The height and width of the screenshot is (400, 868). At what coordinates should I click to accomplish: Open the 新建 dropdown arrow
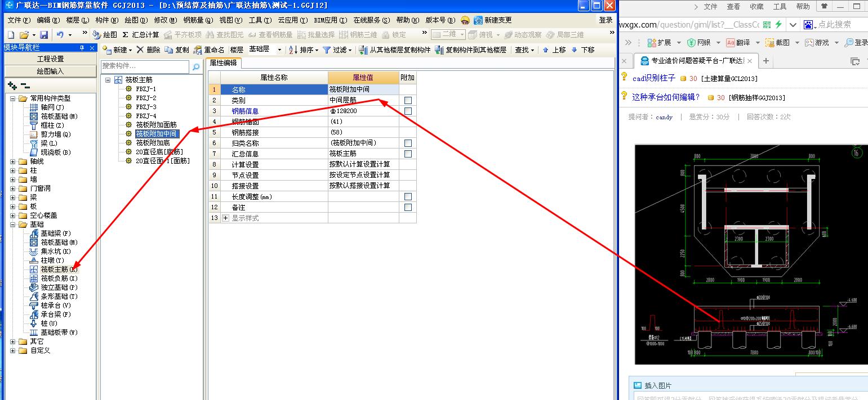tap(131, 50)
